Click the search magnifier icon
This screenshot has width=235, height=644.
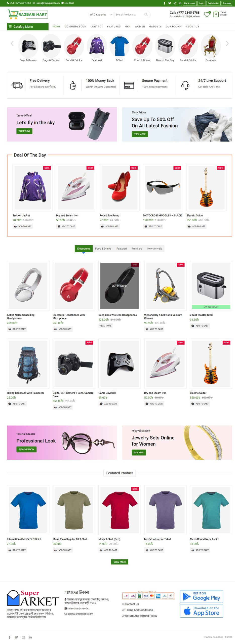click(x=146, y=15)
